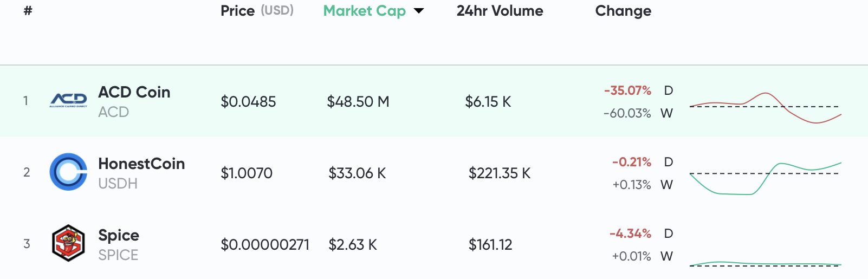Open the HonestCoin green sparkline chart
Screen dimensions: 868x279
tap(765, 178)
